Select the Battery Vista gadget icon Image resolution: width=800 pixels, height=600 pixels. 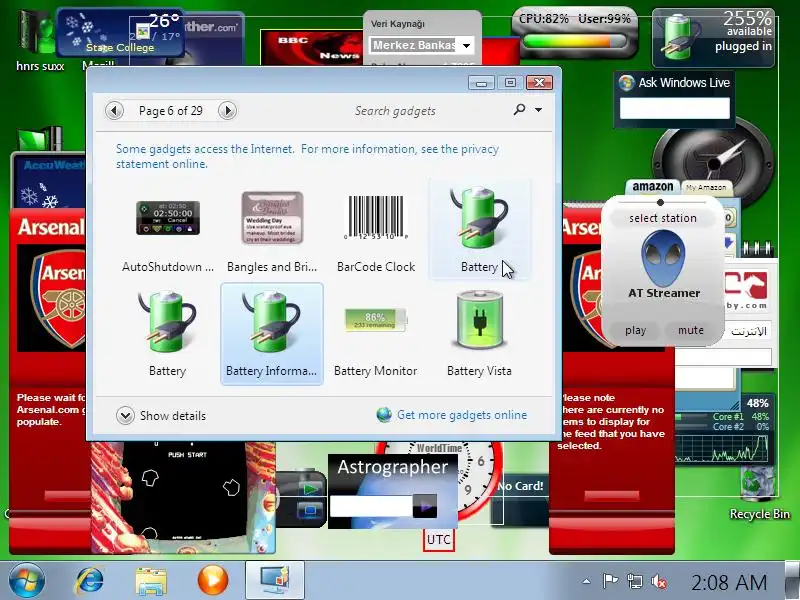click(x=479, y=320)
